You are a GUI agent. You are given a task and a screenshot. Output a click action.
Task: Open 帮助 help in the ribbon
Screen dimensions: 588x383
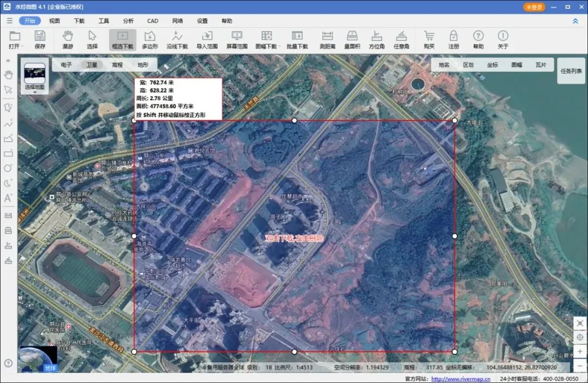click(478, 40)
